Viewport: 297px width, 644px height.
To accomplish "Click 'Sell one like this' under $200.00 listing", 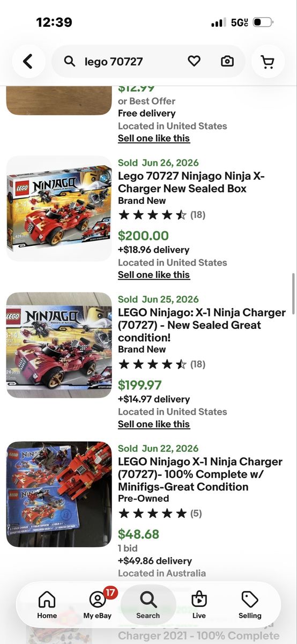I will (x=154, y=275).
